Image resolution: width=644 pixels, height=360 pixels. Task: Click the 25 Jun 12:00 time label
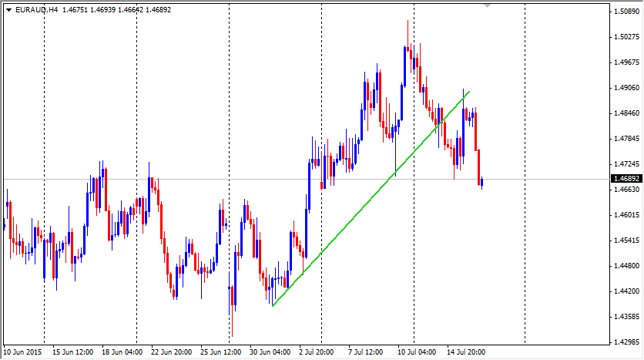pyautogui.click(x=221, y=352)
